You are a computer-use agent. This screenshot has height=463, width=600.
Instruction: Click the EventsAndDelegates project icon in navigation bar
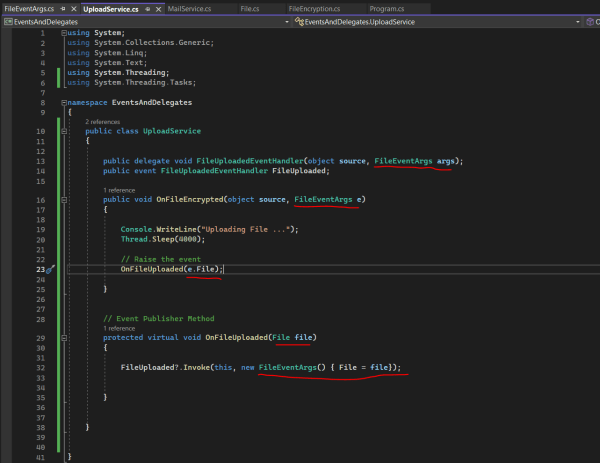pyautogui.click(x=8, y=22)
